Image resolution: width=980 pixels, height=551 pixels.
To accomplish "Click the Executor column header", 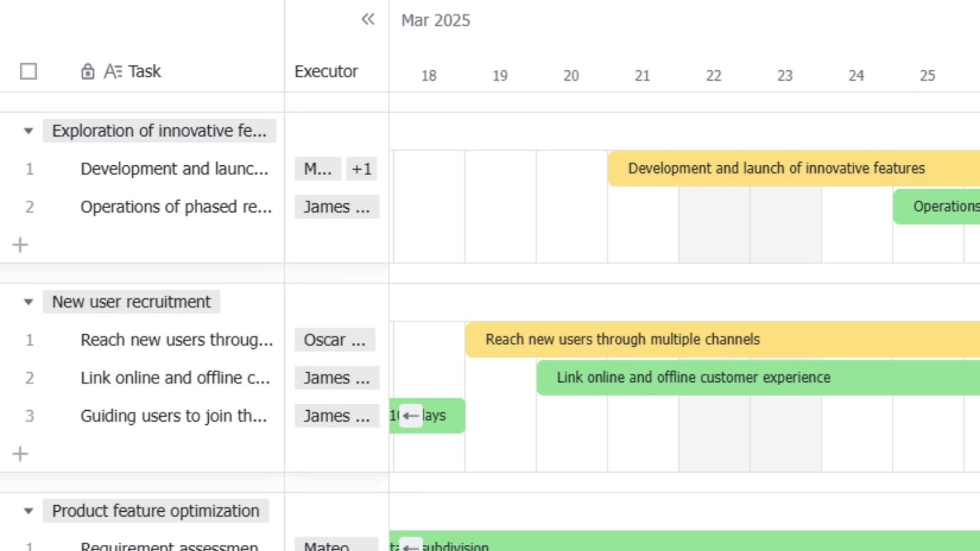I will [x=326, y=71].
